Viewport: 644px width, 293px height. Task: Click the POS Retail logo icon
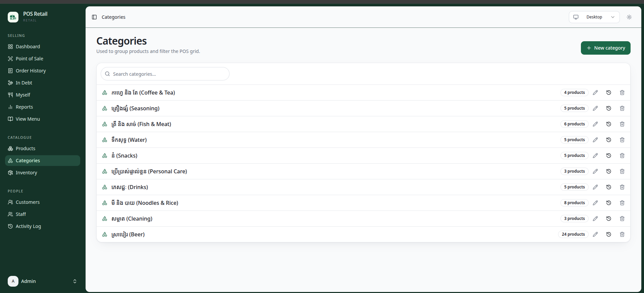pyautogui.click(x=13, y=17)
